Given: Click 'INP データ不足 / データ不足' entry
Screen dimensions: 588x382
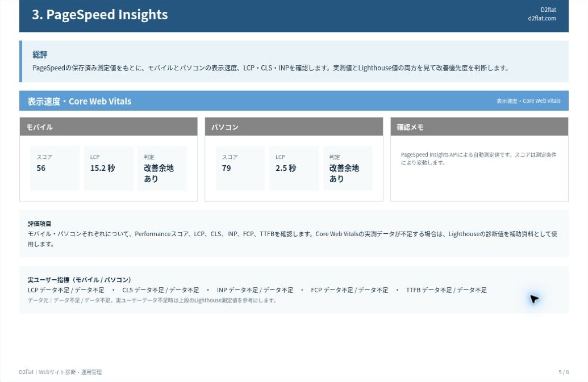Looking at the screenshot, I should coord(255,290).
